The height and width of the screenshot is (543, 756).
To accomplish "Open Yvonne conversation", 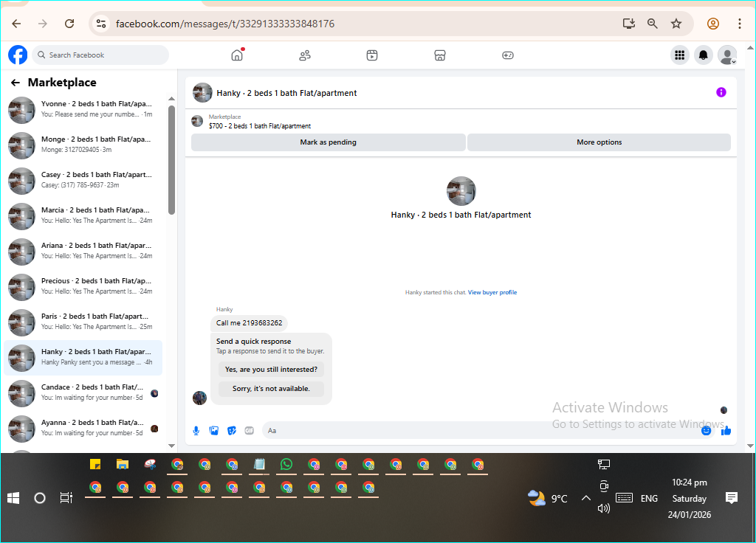I will click(x=83, y=109).
